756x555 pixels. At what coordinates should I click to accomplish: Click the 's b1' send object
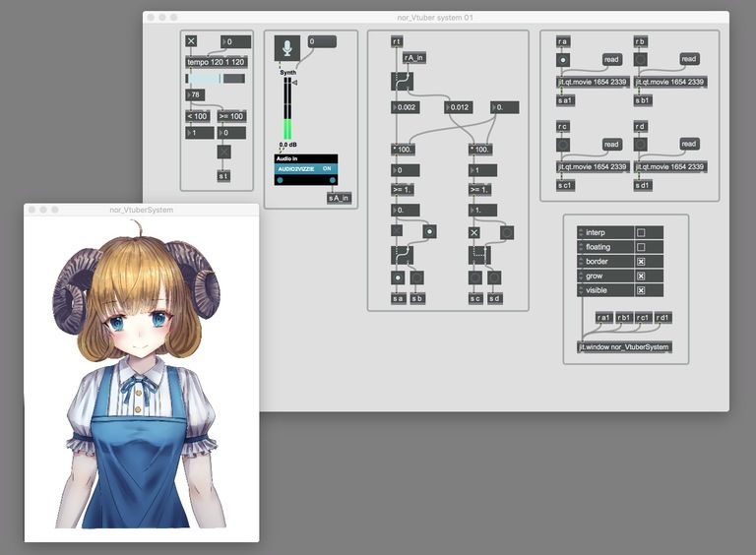coord(643,100)
